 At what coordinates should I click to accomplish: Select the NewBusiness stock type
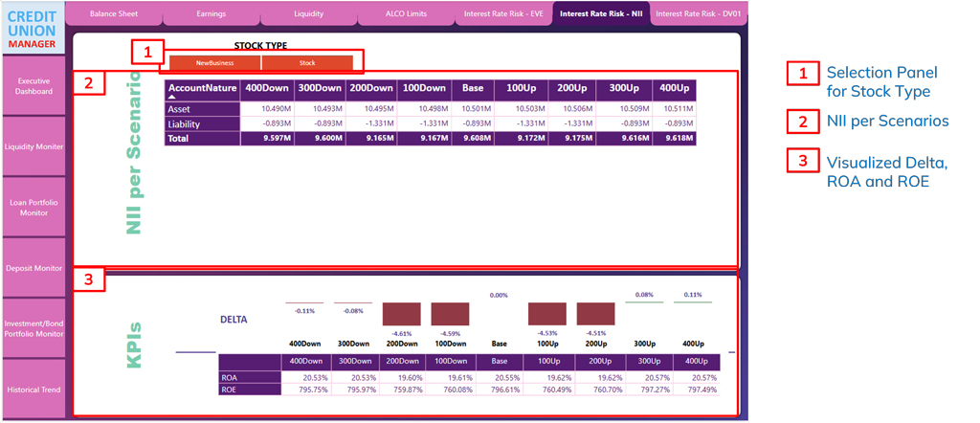pyautogui.click(x=214, y=63)
